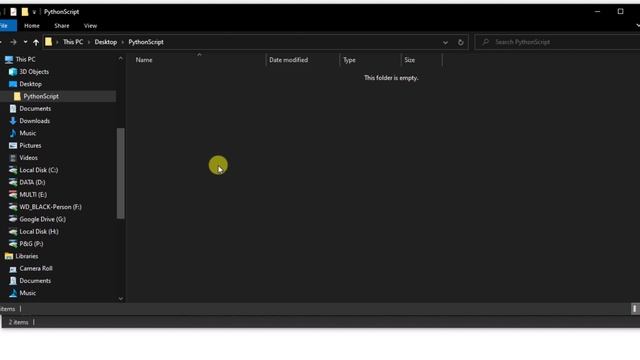Open the DATA (D:) drive
640x360 pixels.
32,182
